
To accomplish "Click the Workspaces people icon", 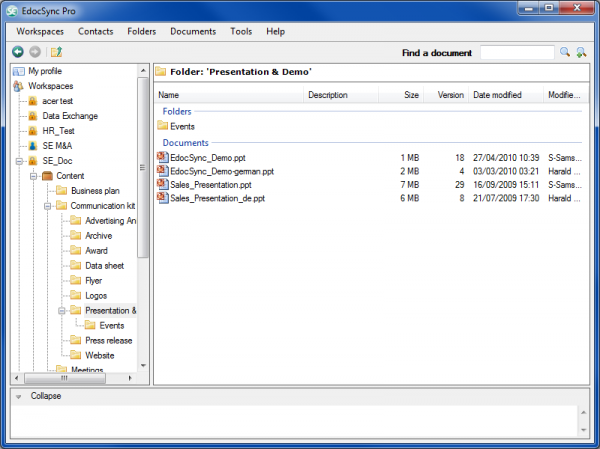I will pyautogui.click(x=18, y=86).
